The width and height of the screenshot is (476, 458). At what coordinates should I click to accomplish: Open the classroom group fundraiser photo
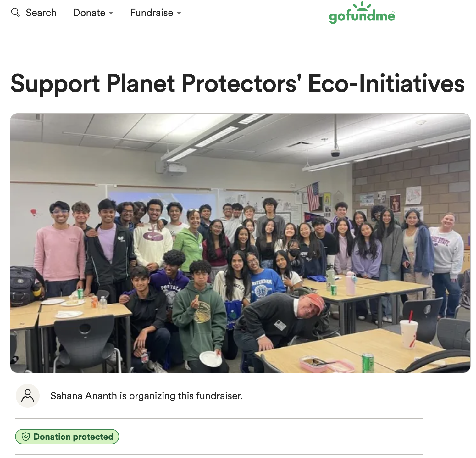(240, 243)
